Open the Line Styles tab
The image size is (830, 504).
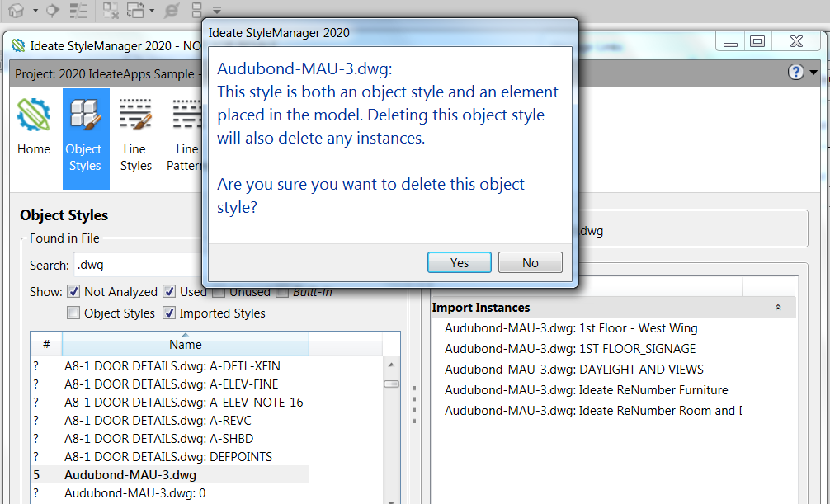136,135
